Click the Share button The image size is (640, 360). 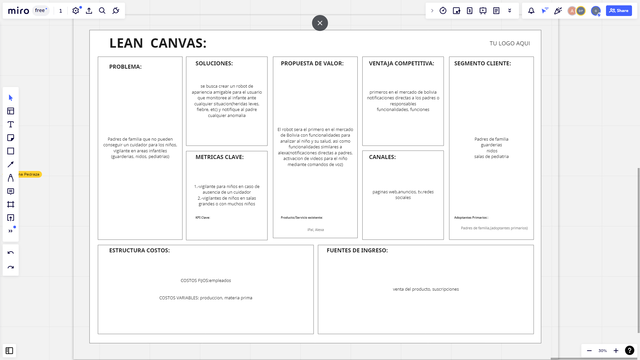click(619, 11)
